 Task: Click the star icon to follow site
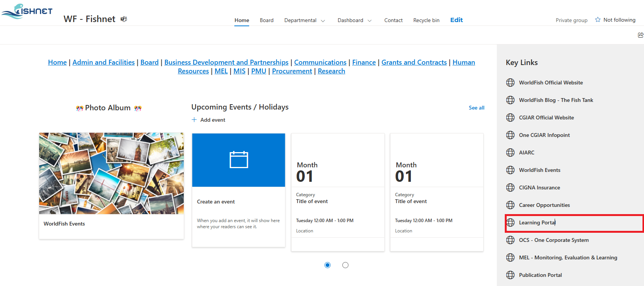pyautogui.click(x=598, y=20)
